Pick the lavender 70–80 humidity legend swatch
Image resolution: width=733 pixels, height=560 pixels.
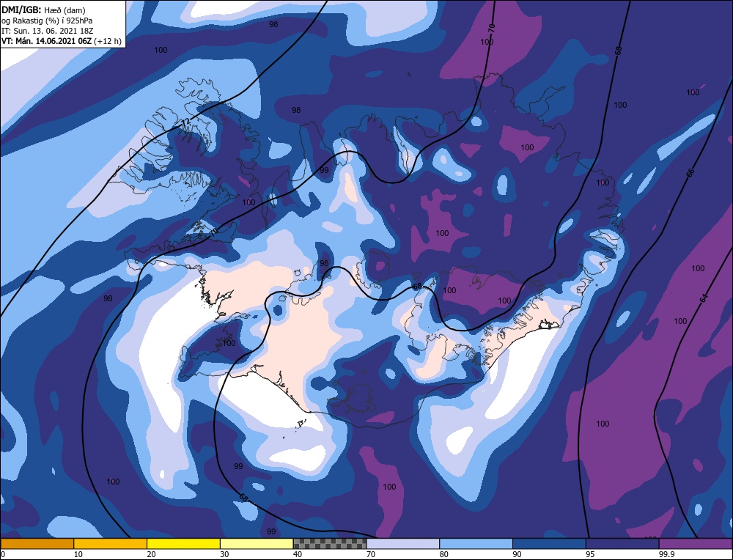pos(403,543)
